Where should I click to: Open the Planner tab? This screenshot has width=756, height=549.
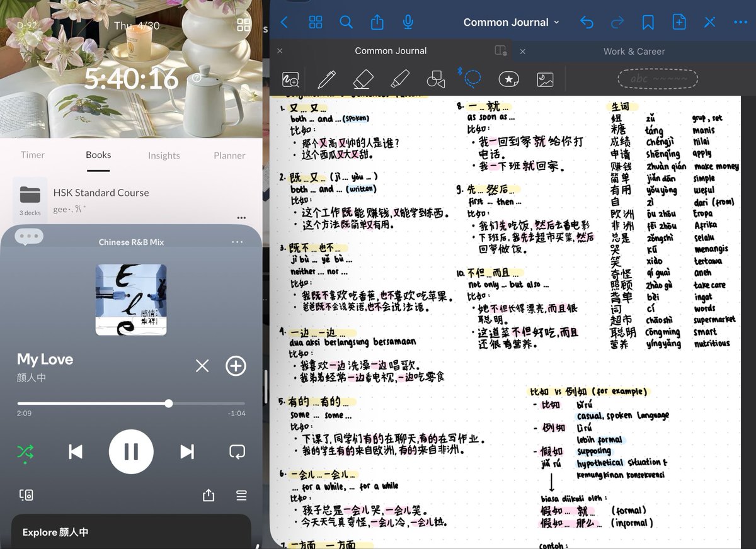(x=229, y=156)
